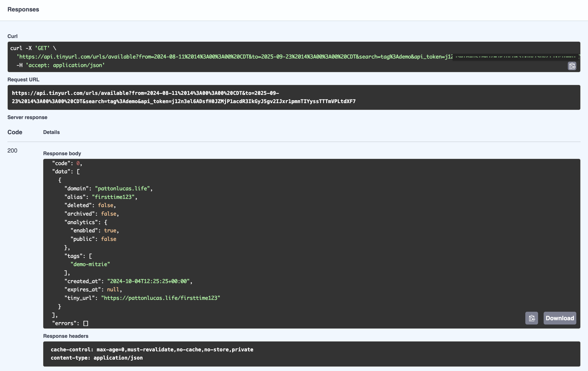Click the "demo-mitzie" tag value
588x371 pixels.
tap(90, 264)
